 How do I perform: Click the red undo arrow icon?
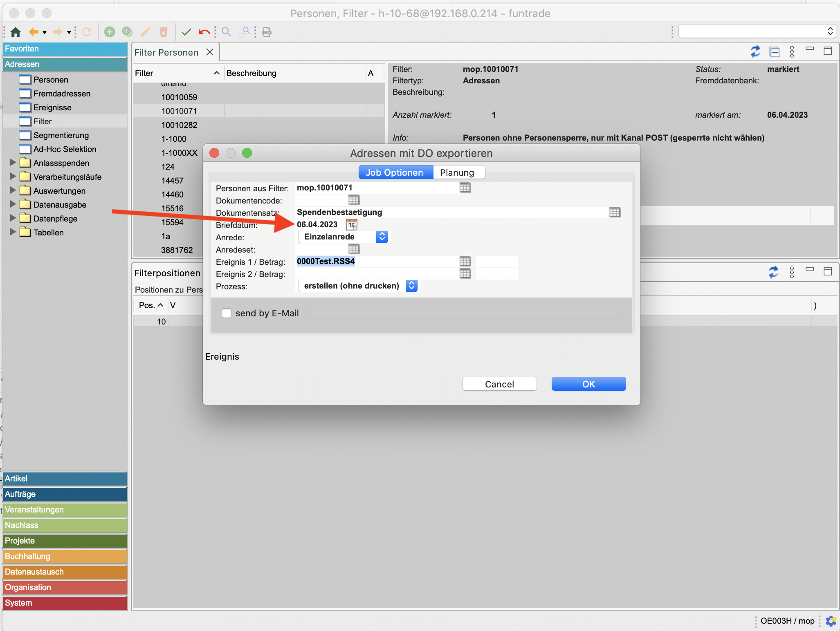pos(204,32)
